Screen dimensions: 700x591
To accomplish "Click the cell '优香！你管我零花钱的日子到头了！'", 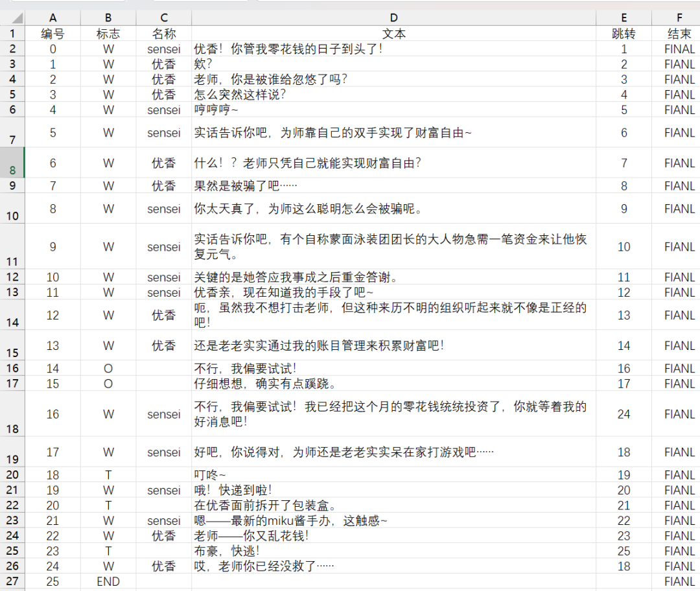I will (394, 49).
